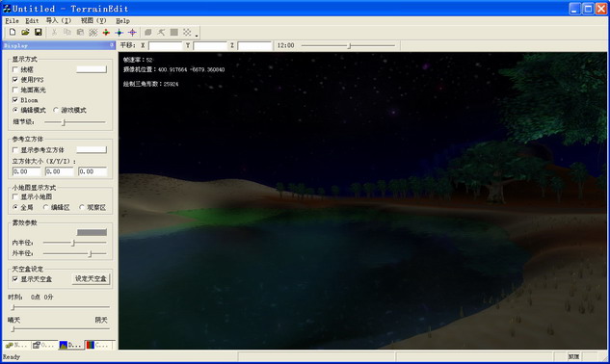Open the Edit menu
Image resolution: width=610 pixels, height=364 pixels.
tap(32, 21)
